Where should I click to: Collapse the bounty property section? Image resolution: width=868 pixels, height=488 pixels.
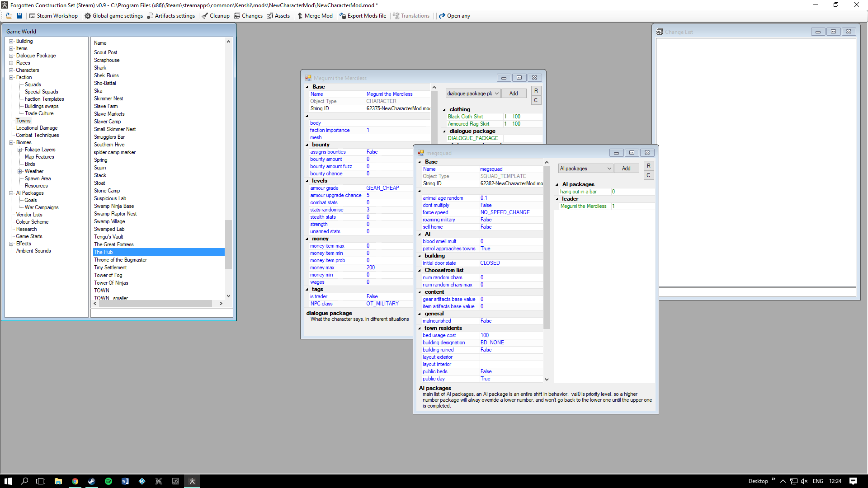pyautogui.click(x=307, y=145)
